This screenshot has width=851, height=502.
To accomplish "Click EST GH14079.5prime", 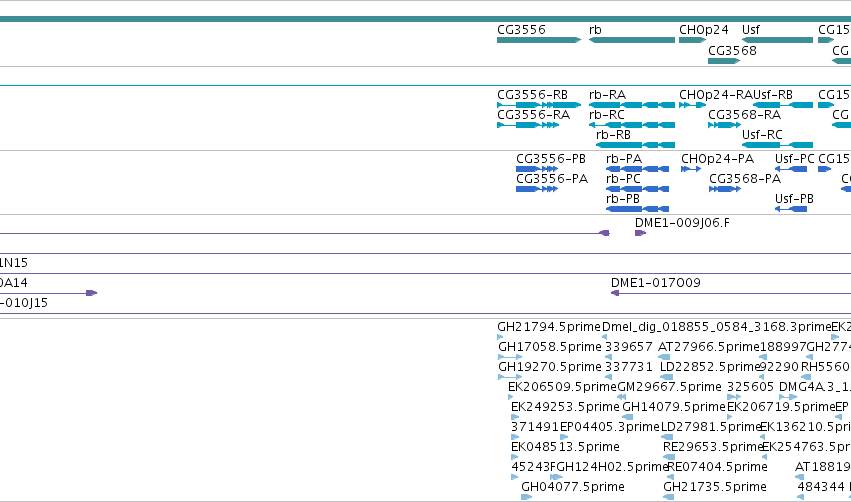I will [x=627, y=417].
